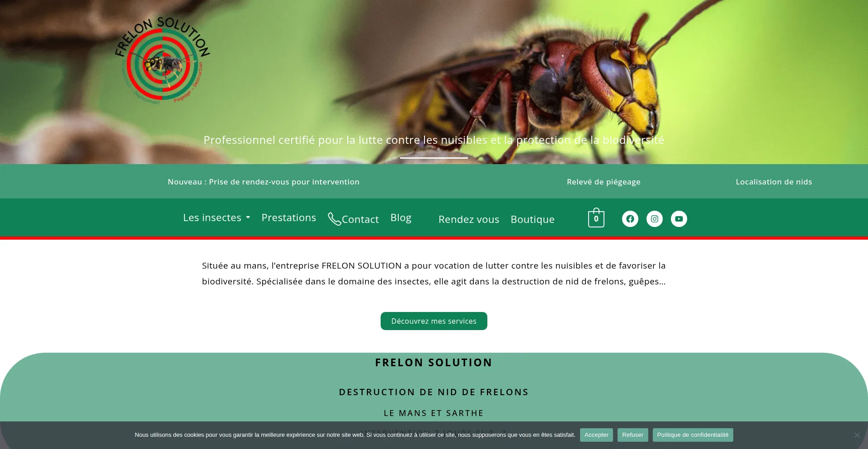Open the YouTube social icon
Image resolution: width=868 pixels, height=449 pixels.
(679, 219)
